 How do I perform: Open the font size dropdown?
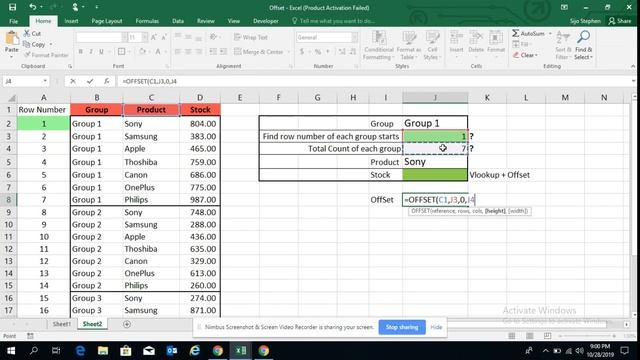coord(145,38)
